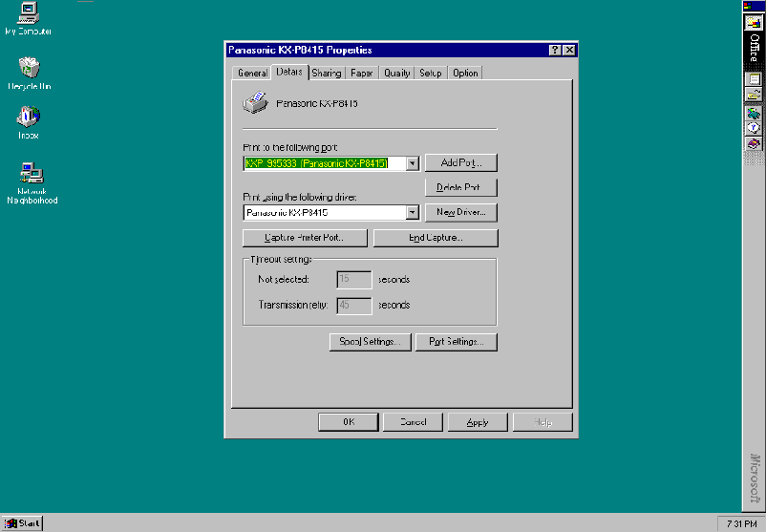Click the Start button on taskbar
766x532 pixels.
23,522
